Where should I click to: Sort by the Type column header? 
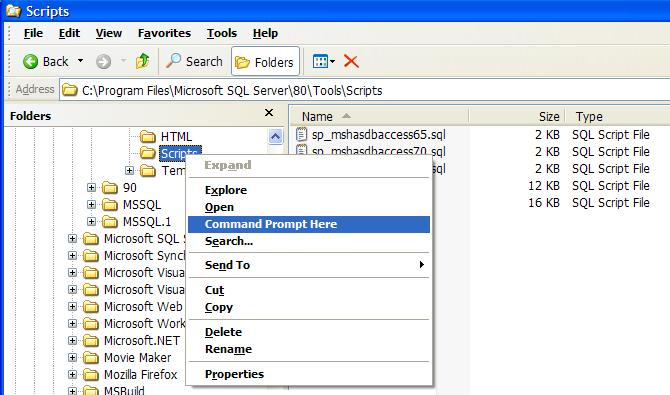coord(618,116)
